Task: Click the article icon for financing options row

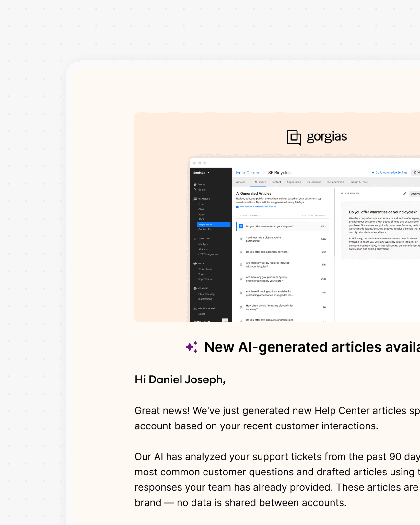Action: [241, 293]
